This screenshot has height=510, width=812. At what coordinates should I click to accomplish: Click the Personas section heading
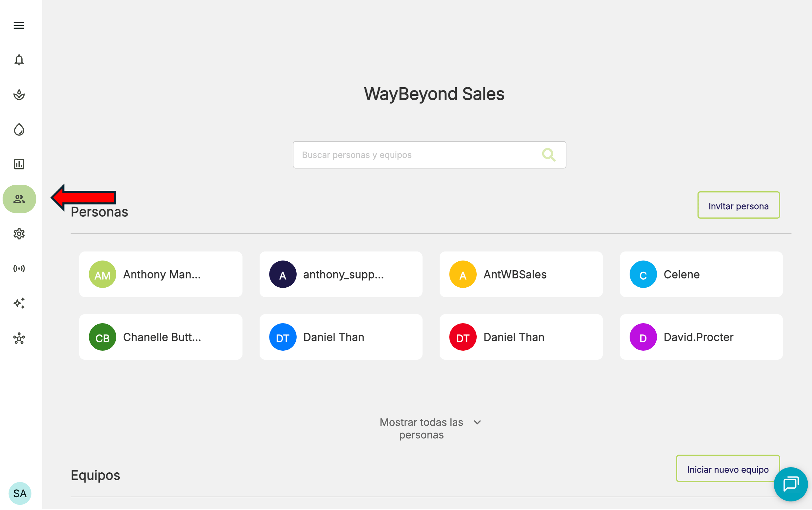99,212
